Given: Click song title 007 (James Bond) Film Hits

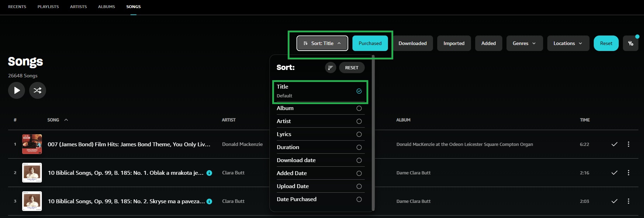Looking at the screenshot, I should pos(129,144).
